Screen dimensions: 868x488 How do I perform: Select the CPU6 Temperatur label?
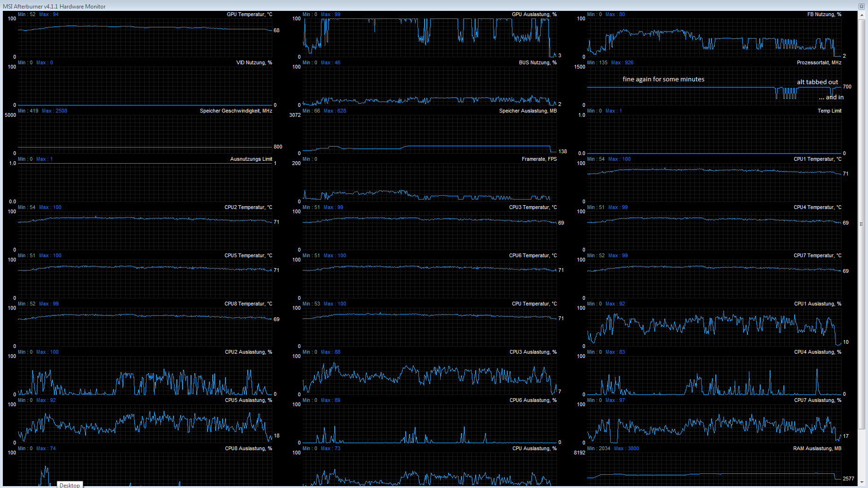[x=533, y=256]
